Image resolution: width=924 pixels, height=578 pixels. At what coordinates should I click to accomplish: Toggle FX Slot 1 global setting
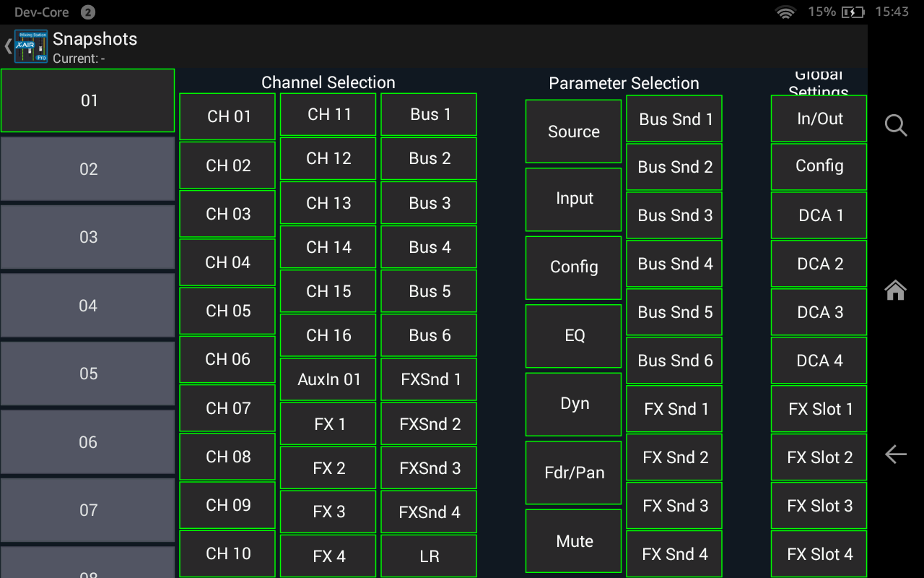pyautogui.click(x=819, y=409)
